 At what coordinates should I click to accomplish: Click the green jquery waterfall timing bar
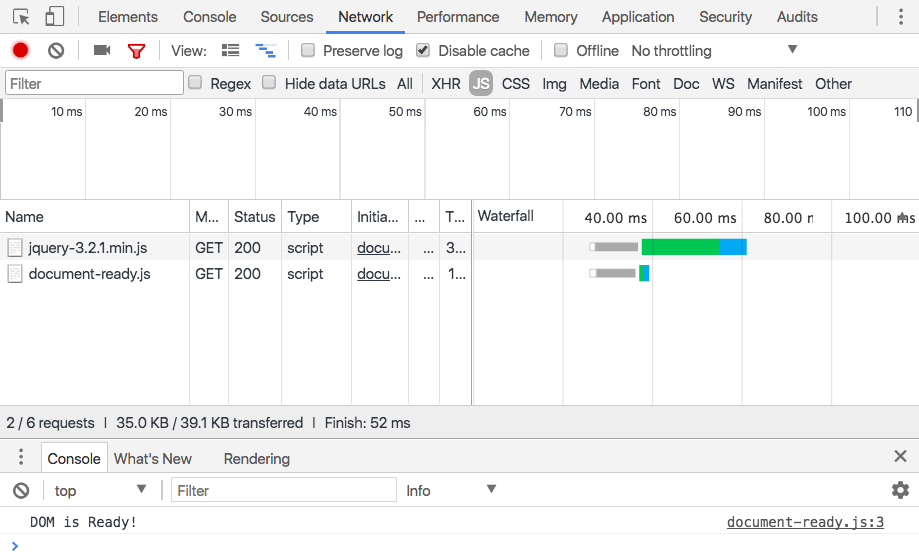tap(680, 247)
